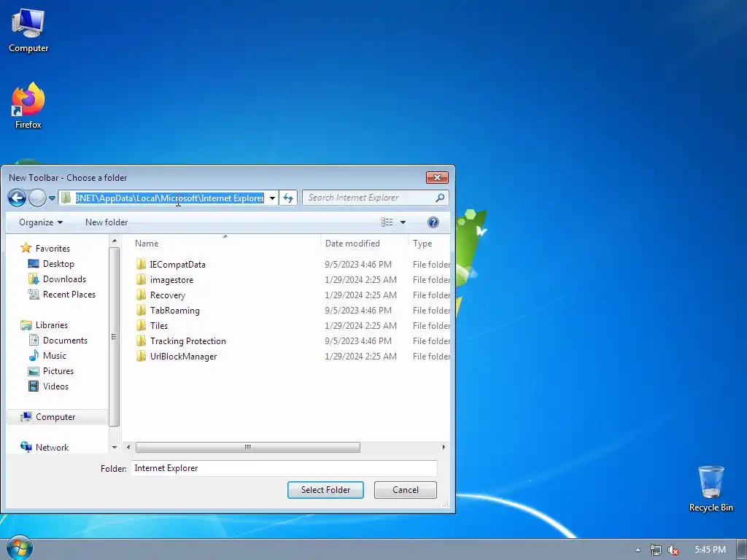Click the network status tray icon
The height and width of the screenshot is (560, 747).
[656, 550]
